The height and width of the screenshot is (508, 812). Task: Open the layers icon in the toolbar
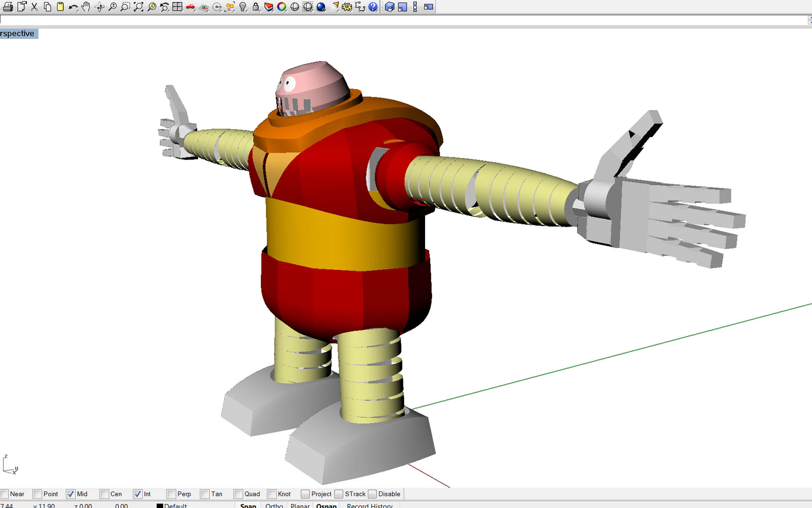tap(269, 7)
